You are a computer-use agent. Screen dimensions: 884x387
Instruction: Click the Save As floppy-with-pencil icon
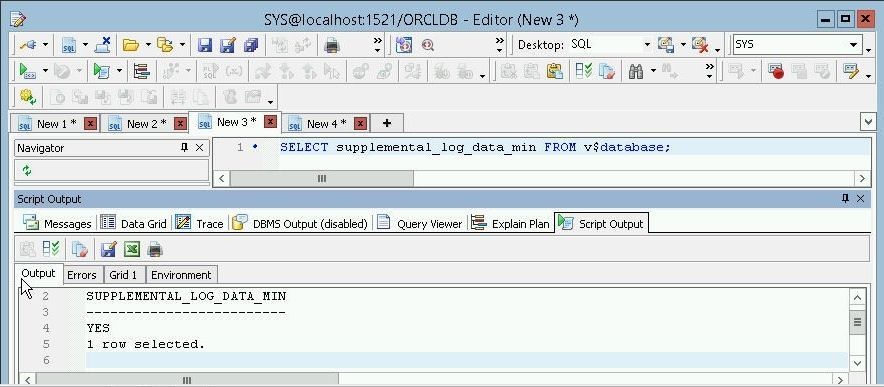click(x=228, y=45)
